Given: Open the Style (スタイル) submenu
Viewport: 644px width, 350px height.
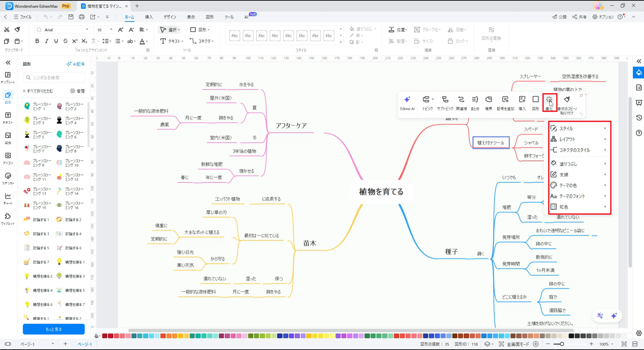Looking at the screenshot, I should (x=579, y=128).
